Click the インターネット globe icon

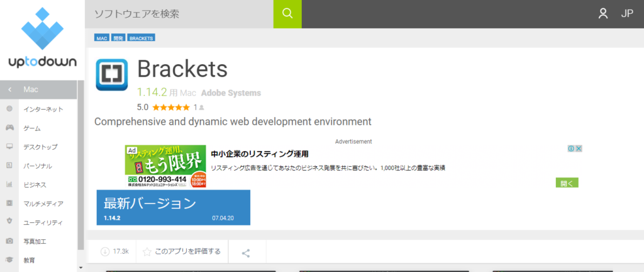point(9,109)
